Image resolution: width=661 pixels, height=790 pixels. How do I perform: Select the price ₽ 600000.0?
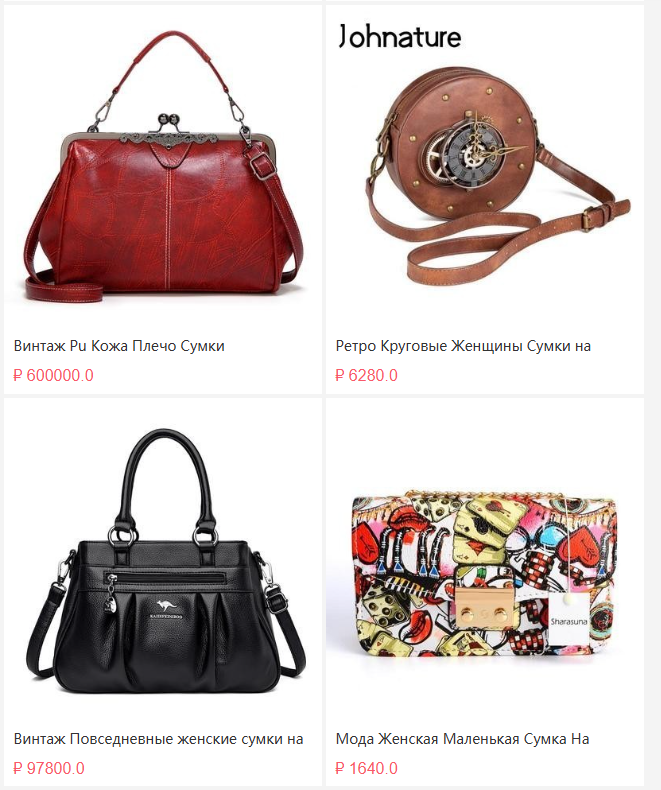coord(53,375)
